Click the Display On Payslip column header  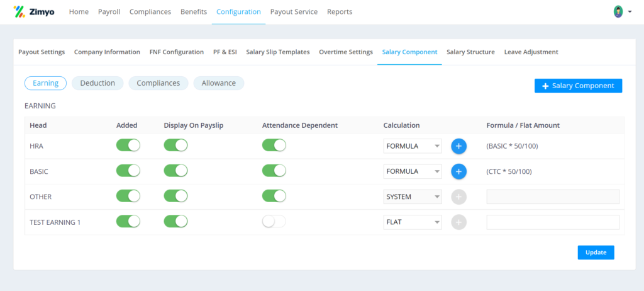tap(194, 125)
